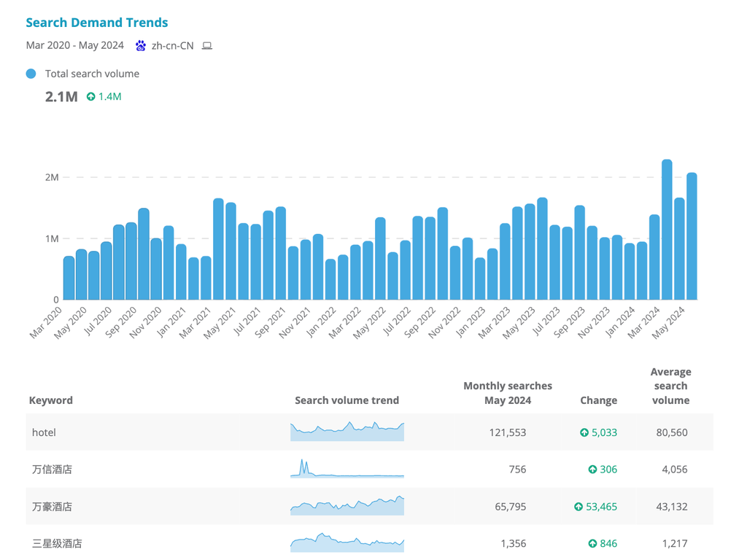Click the green up arrow beside 1.4M

point(90,97)
